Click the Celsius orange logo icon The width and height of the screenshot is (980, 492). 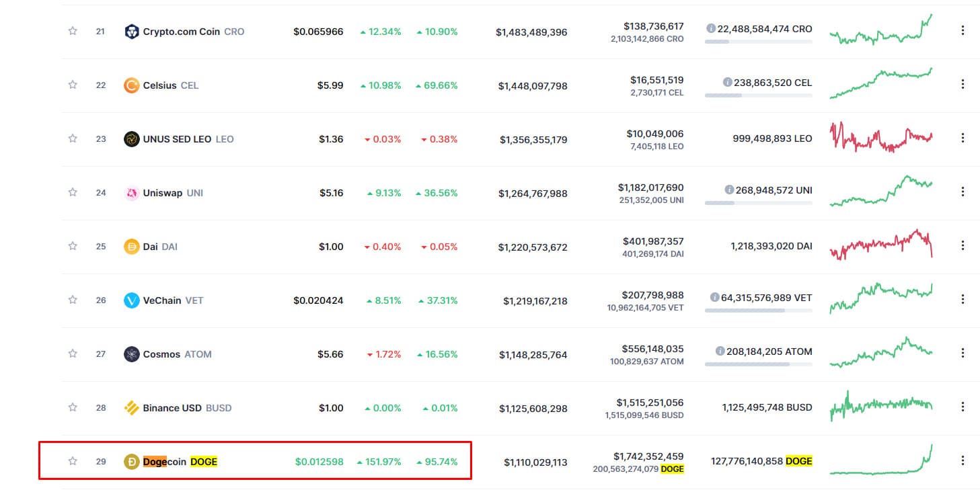tap(132, 85)
